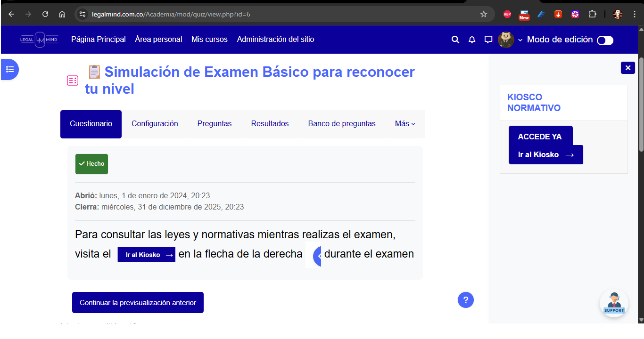This screenshot has height=339, width=644.
Task: Click sidebar Ir al Kiosko button
Action: click(x=545, y=154)
